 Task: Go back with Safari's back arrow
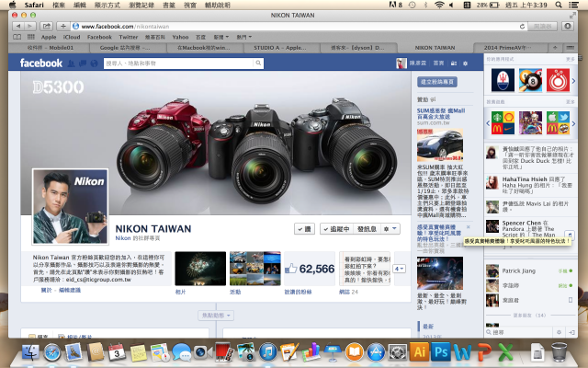(18, 27)
